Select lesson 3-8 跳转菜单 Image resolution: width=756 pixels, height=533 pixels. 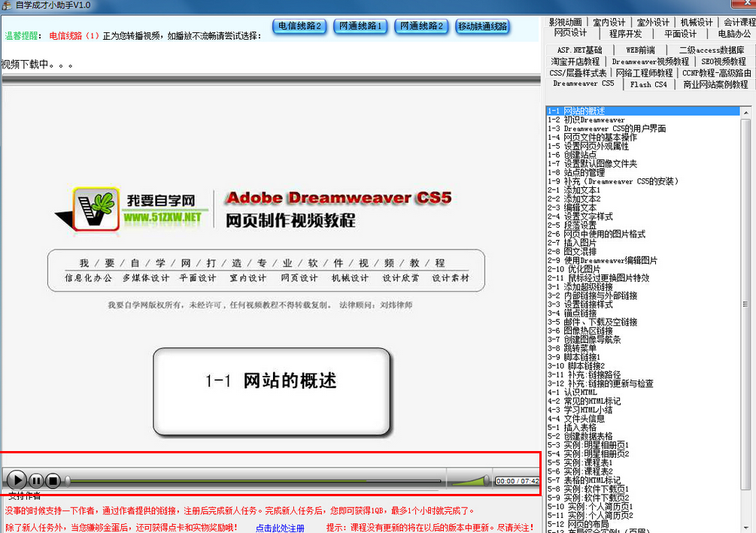[642, 348]
